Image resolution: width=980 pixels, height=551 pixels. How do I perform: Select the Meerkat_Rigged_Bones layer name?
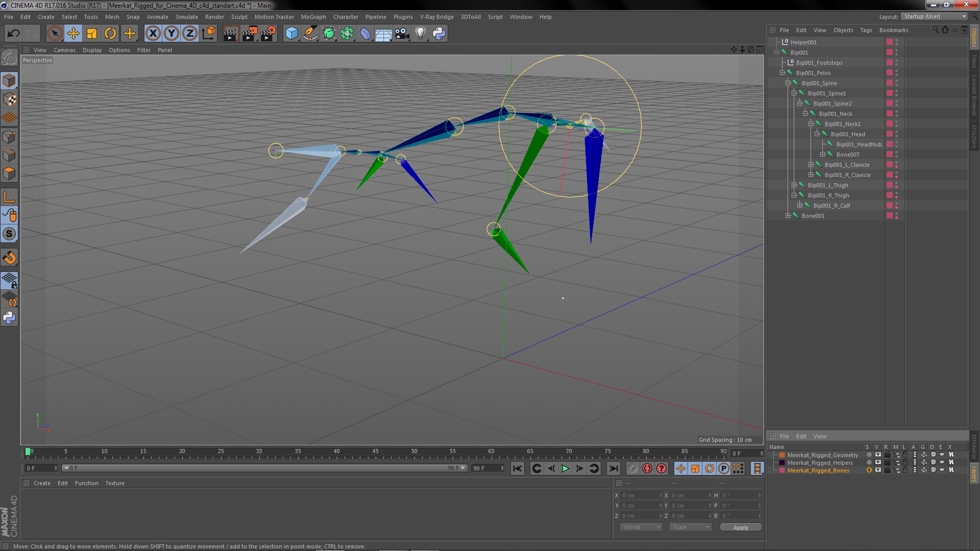(x=818, y=470)
